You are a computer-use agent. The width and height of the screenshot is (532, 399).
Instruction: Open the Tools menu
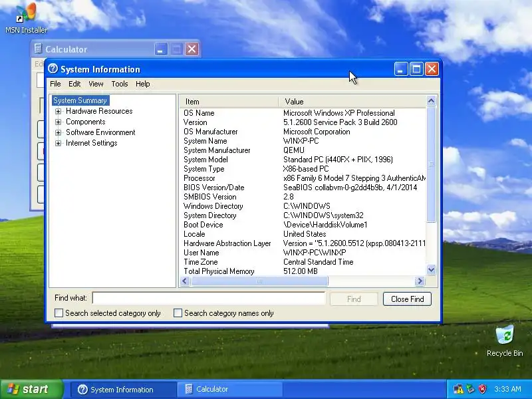point(120,84)
